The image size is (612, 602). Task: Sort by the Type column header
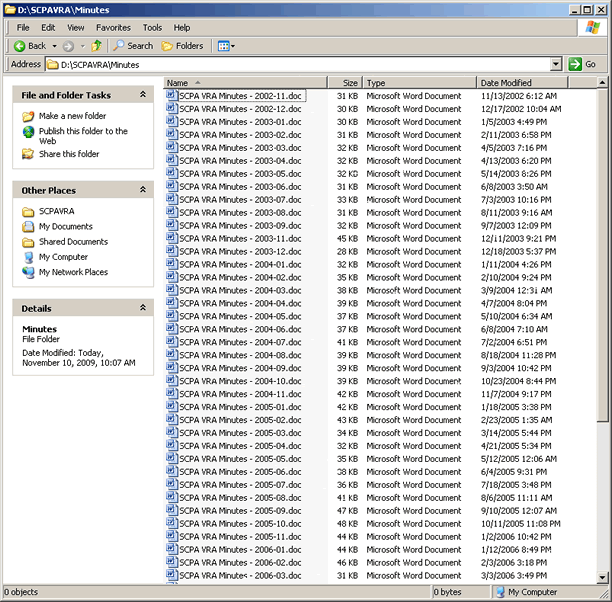click(x=420, y=83)
